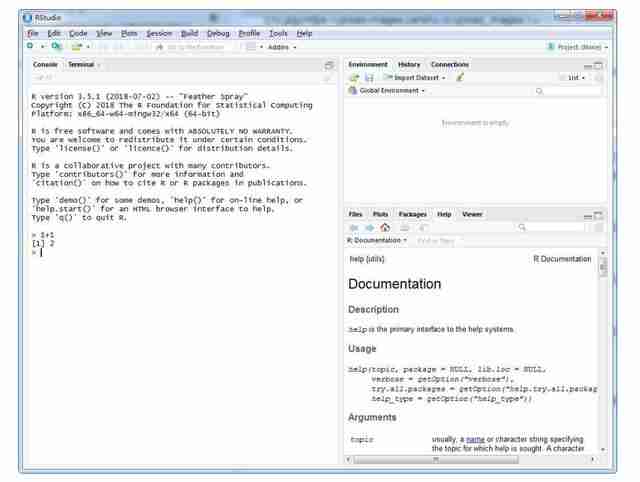The width and height of the screenshot is (640, 482).
Task: Maximize the Environment pane
Action: click(598, 65)
